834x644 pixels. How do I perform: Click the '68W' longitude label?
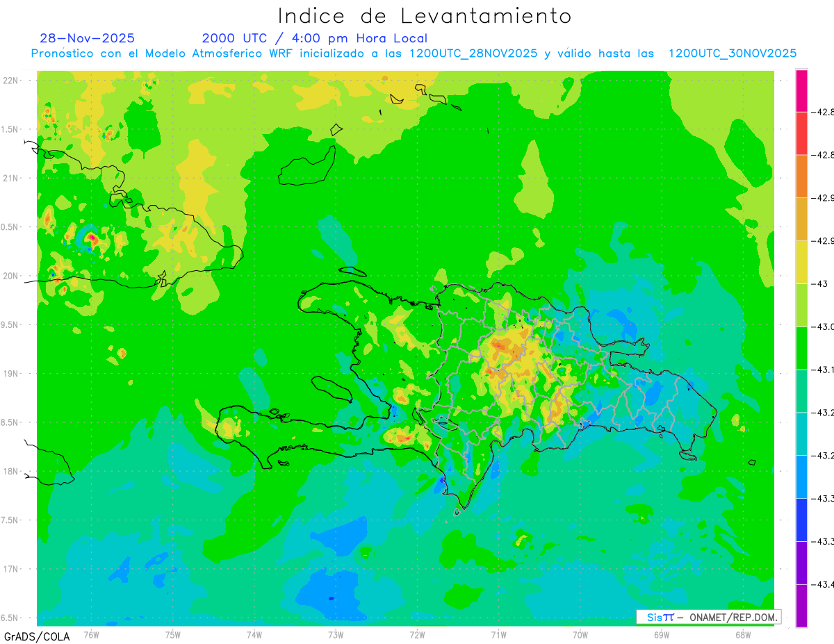point(743,634)
